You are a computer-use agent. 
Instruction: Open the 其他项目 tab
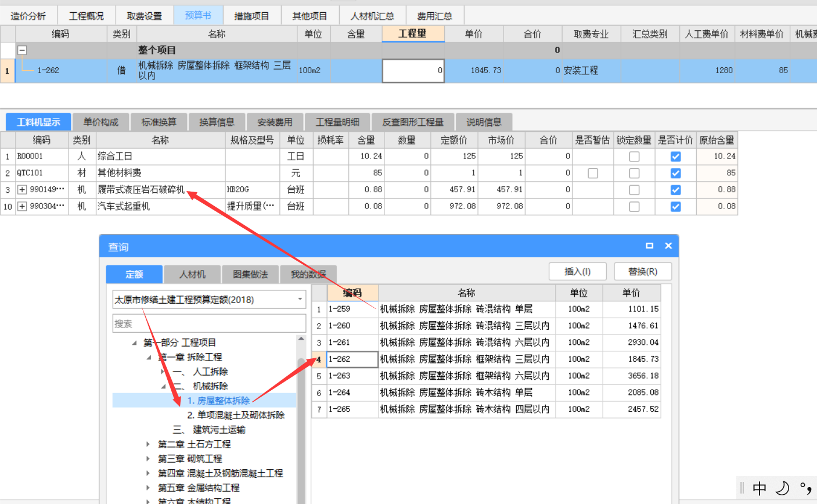[x=309, y=16]
